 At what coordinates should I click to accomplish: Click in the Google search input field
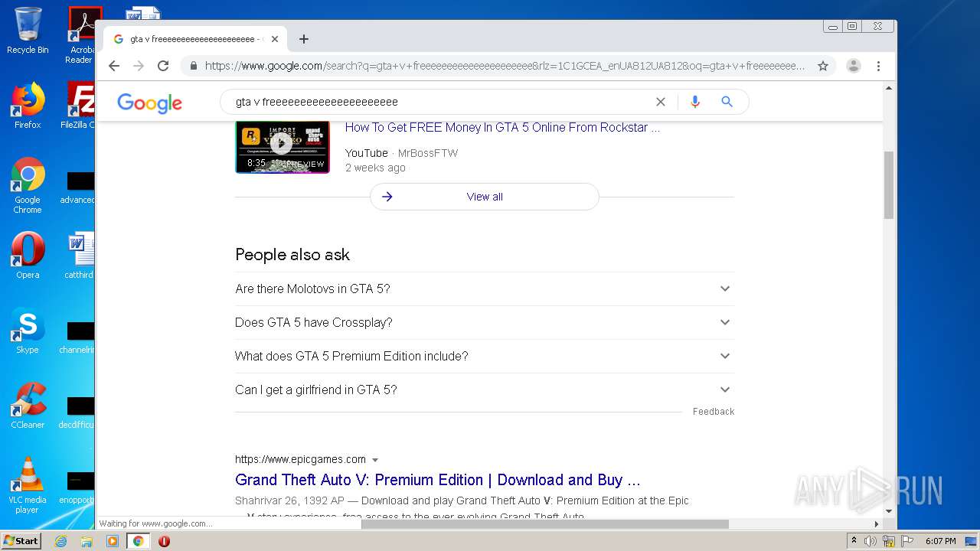(440, 102)
